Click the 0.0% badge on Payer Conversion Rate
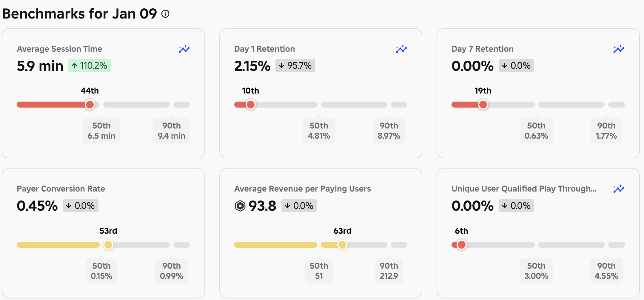 (x=80, y=206)
